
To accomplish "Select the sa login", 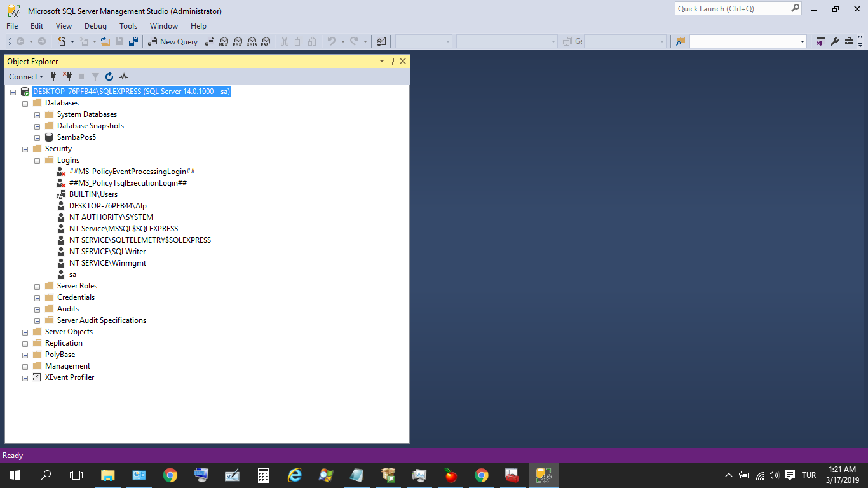I will (72, 274).
